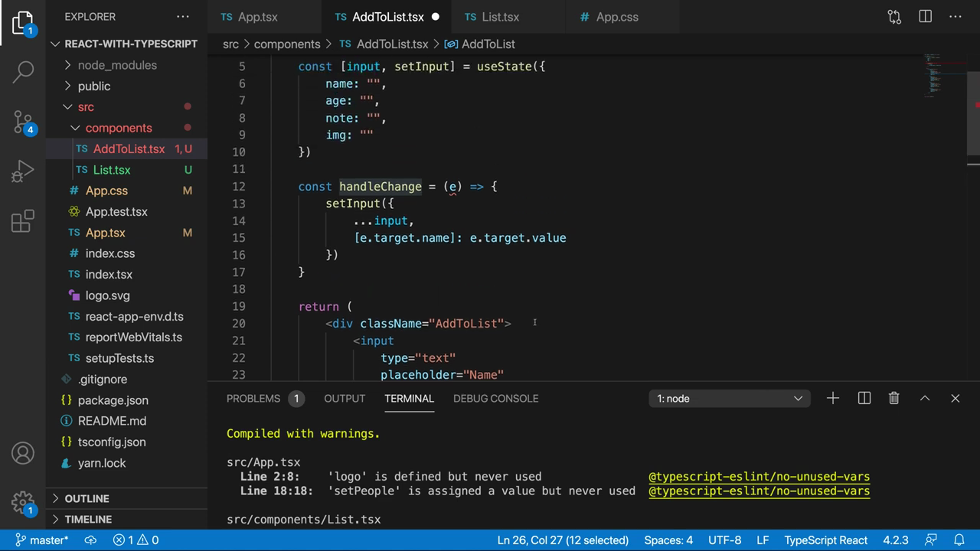The width and height of the screenshot is (980, 551).
Task: Kill terminal with trash icon
Action: coord(893,398)
